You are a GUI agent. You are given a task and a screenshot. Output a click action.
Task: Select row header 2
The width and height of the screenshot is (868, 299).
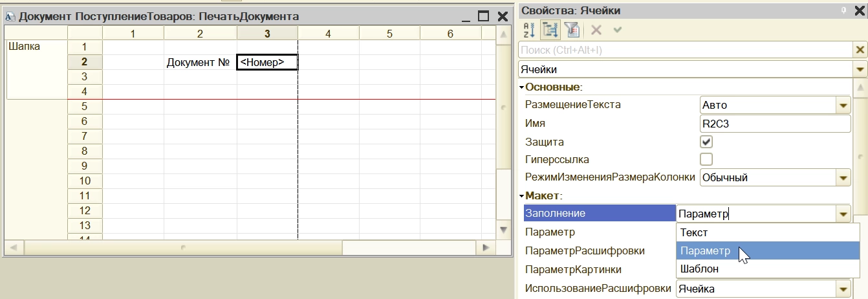pos(85,62)
